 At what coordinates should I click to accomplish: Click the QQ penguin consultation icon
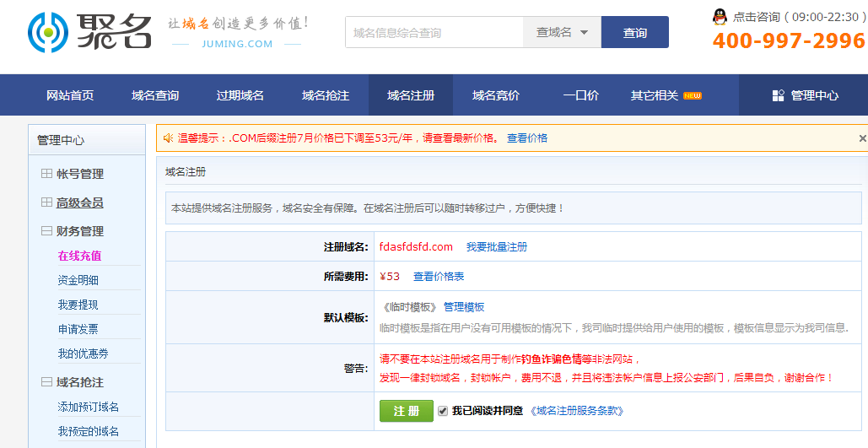(720, 17)
